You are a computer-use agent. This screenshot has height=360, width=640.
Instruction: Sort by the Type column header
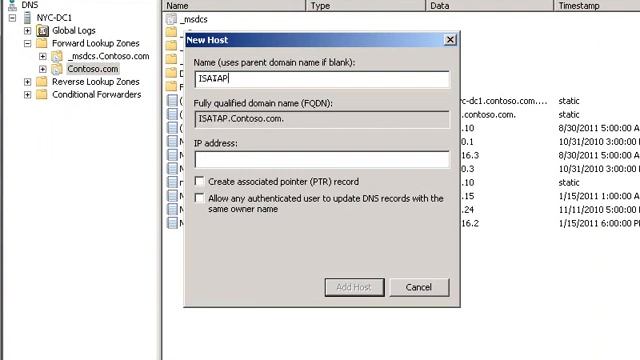tap(365, 5)
